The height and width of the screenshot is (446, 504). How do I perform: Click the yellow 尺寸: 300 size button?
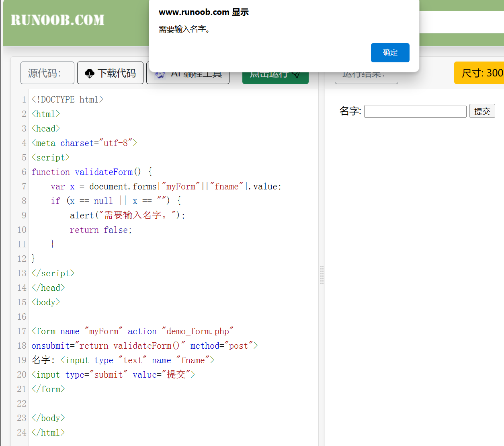click(x=479, y=73)
